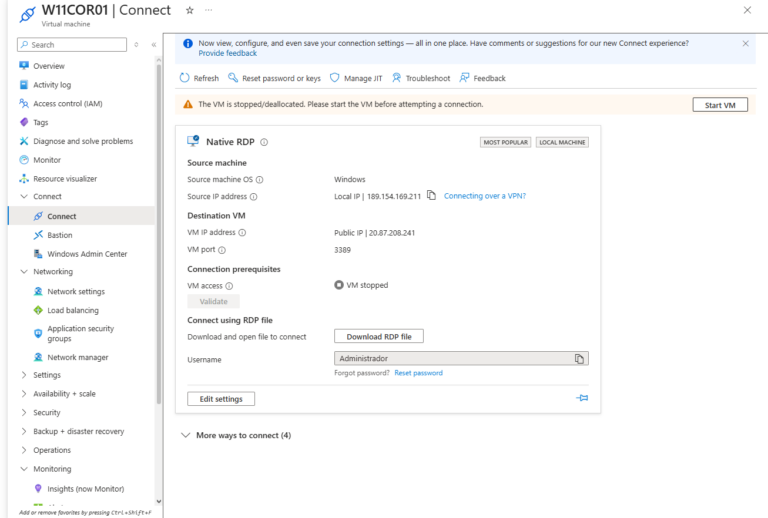This screenshot has width=768, height=518.
Task: Open Connecting over a VPN? link
Action: coord(485,196)
